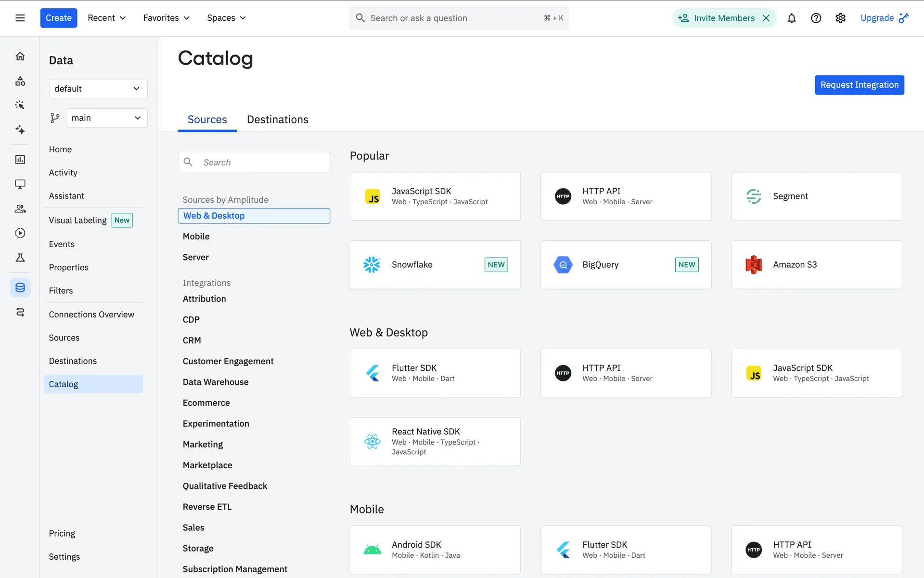Image resolution: width=924 pixels, height=578 pixels.
Task: Click the experiment flask icon in rail
Action: point(20,258)
